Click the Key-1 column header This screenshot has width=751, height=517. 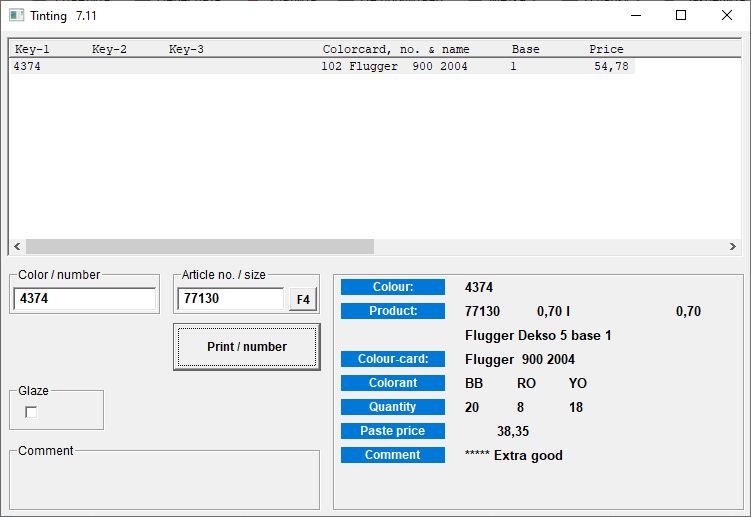(x=32, y=49)
